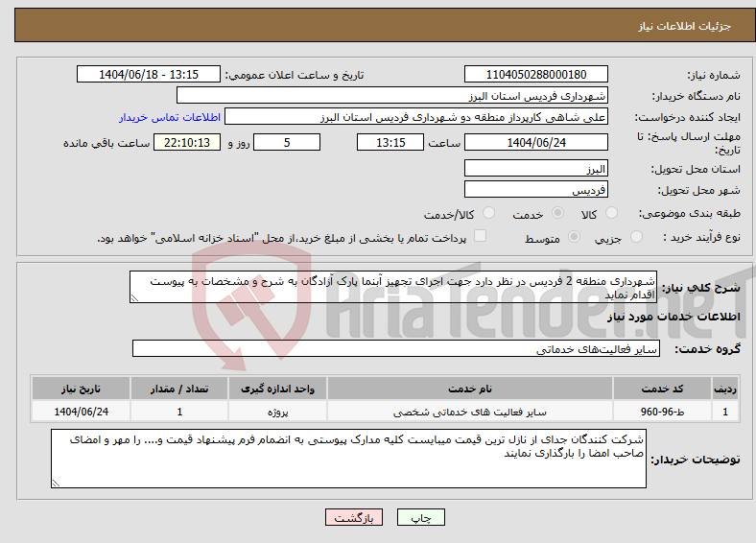Click the delivery city field فردیس

coord(535,189)
